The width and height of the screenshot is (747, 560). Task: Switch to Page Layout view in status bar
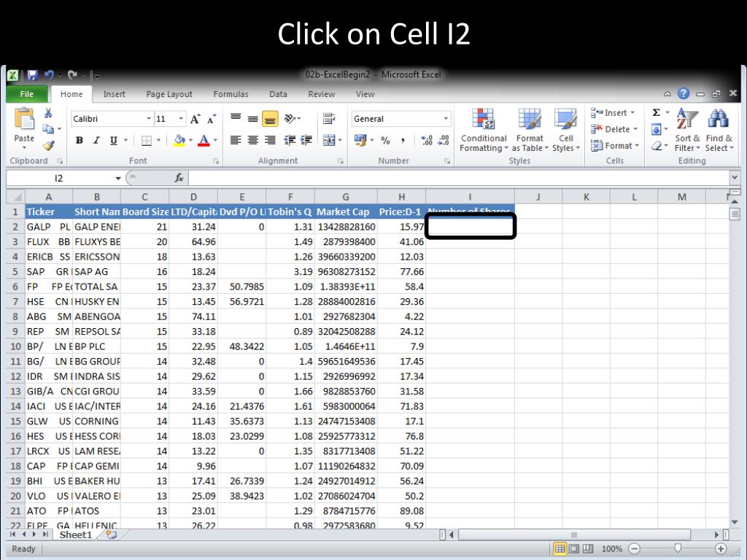pyautogui.click(x=574, y=548)
